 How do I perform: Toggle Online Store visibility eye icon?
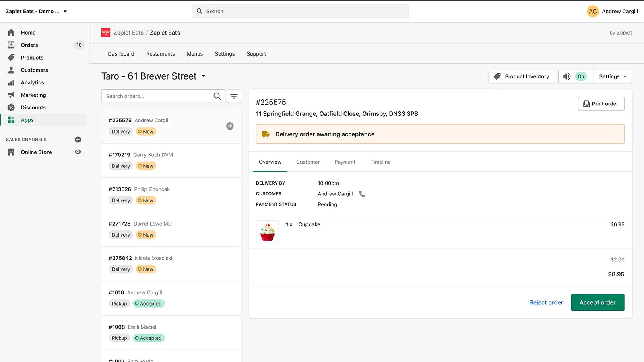click(78, 152)
